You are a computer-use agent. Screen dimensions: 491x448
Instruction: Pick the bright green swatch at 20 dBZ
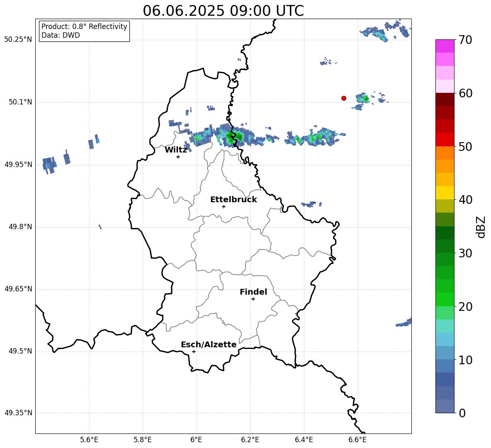(445, 300)
